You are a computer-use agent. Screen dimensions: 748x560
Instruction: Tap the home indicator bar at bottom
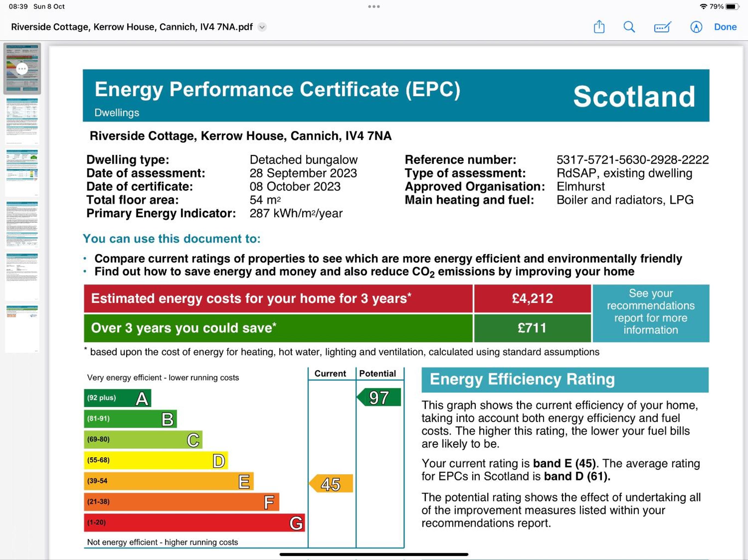pyautogui.click(x=374, y=554)
